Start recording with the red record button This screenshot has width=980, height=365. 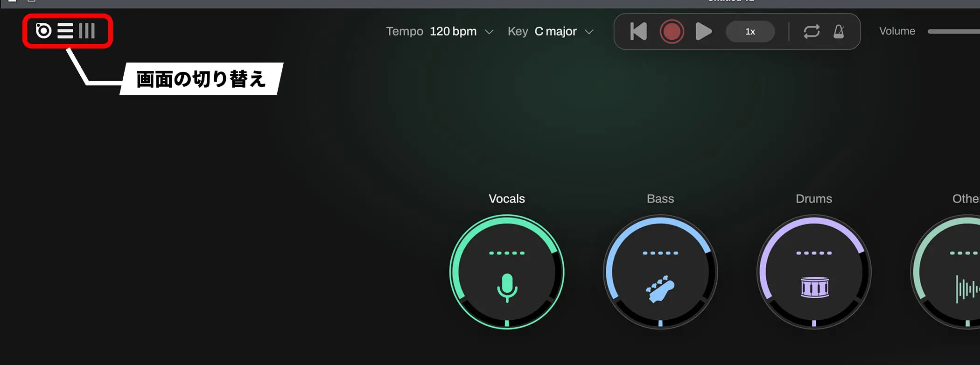(672, 32)
